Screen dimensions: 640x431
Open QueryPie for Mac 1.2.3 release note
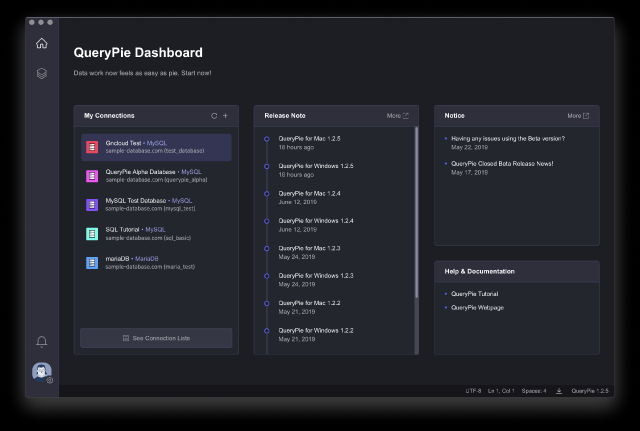click(x=309, y=248)
